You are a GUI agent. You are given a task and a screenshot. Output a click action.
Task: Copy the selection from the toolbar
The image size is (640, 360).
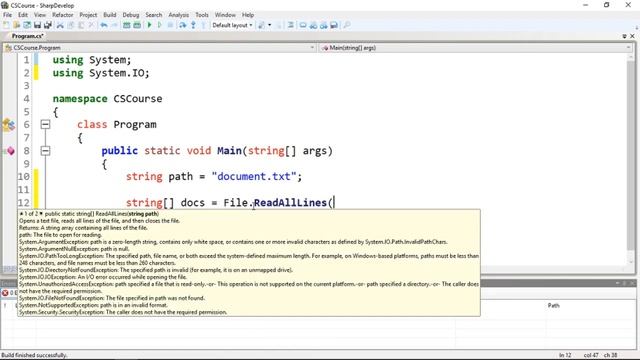[71, 25]
